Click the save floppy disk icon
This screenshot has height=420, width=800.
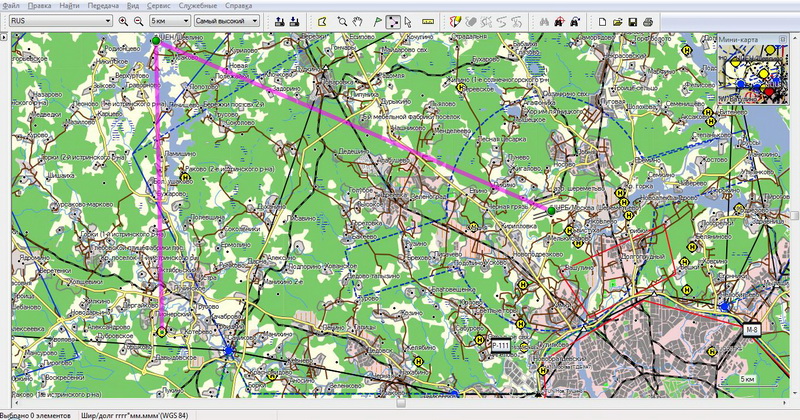[x=632, y=20]
